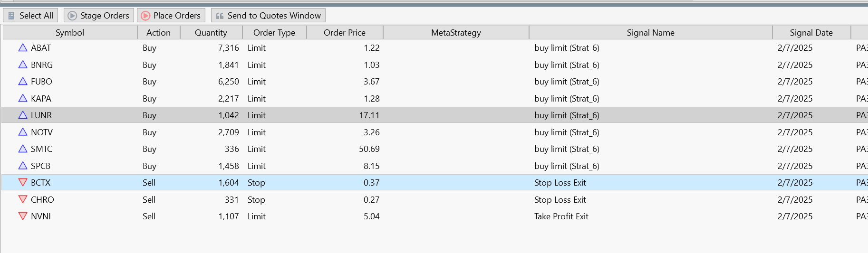
Task: Sort by the Signal Name column
Action: (650, 33)
